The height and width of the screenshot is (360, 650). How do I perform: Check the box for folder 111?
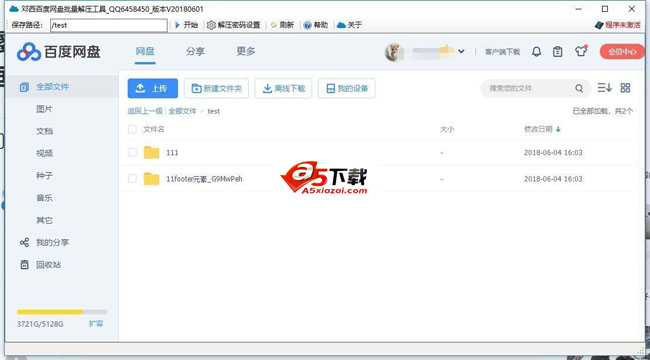(x=132, y=152)
